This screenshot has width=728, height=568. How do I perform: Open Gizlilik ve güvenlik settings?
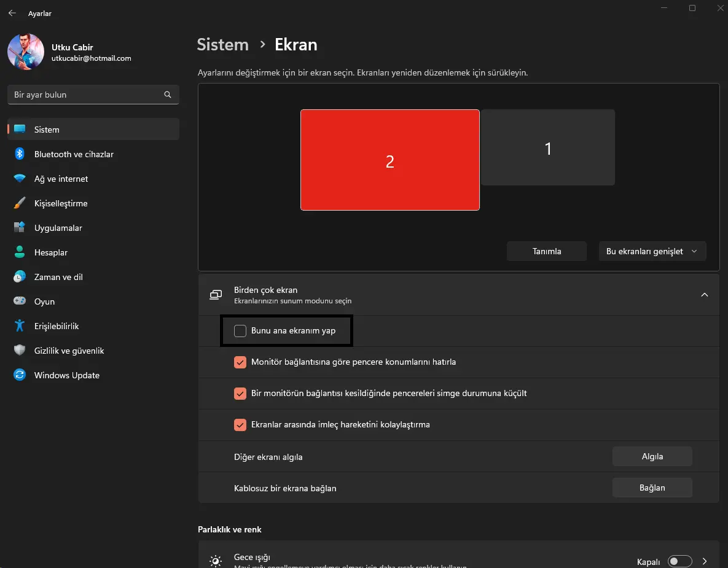tap(93, 351)
